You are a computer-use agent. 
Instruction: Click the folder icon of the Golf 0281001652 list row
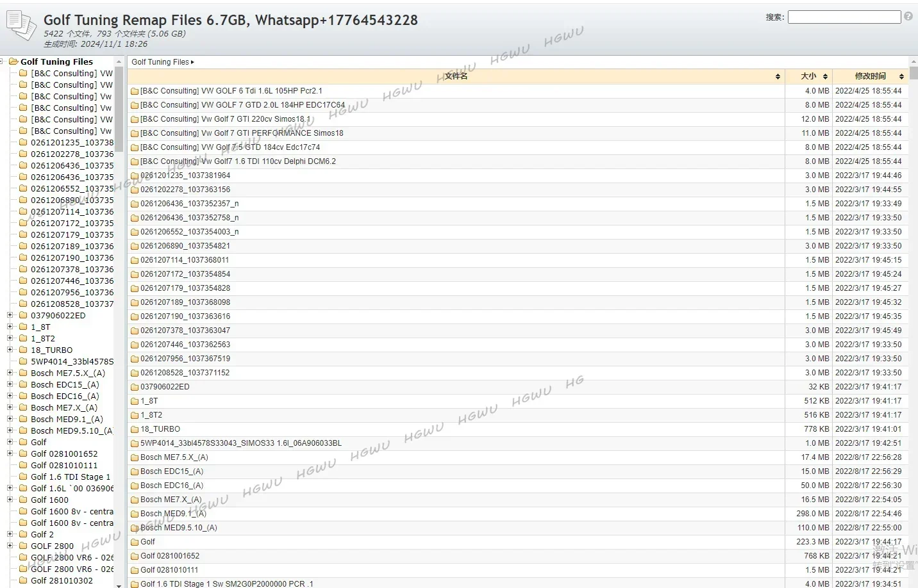pos(135,556)
